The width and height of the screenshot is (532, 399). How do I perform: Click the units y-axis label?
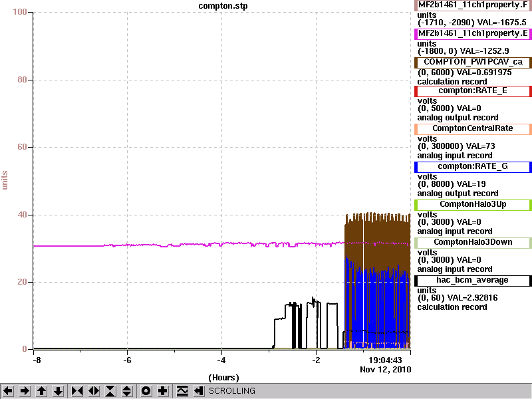(5, 180)
